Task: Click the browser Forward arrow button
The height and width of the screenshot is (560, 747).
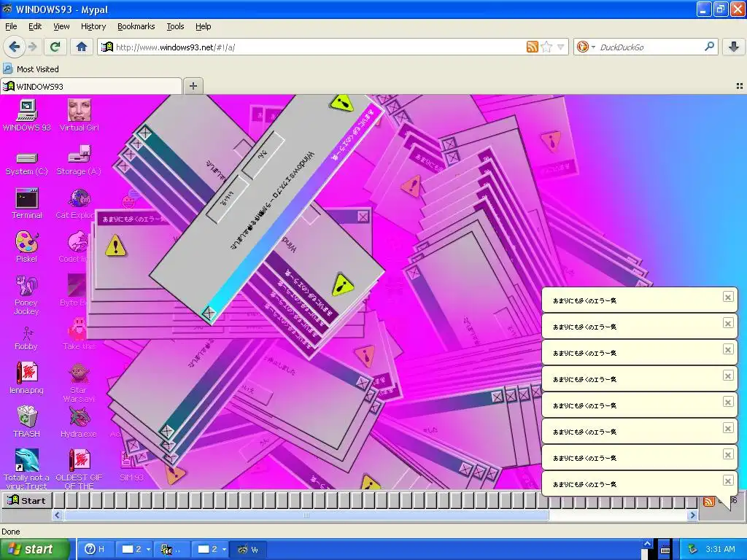Action: point(32,47)
